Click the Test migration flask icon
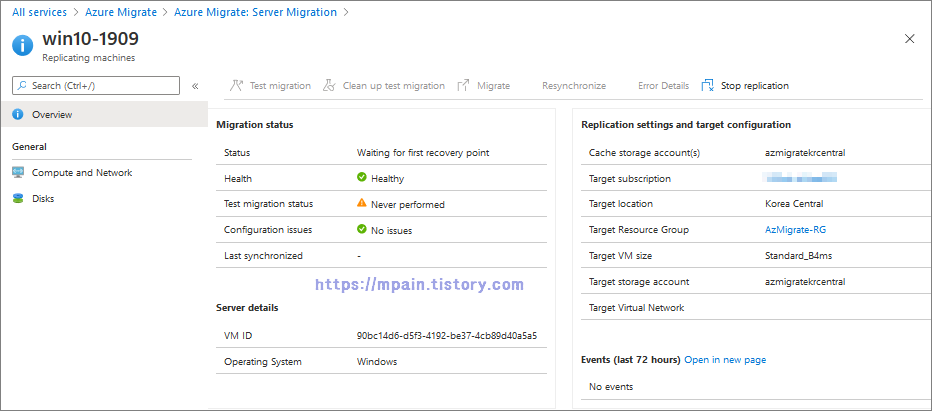This screenshot has width=932, height=411. 237,86
